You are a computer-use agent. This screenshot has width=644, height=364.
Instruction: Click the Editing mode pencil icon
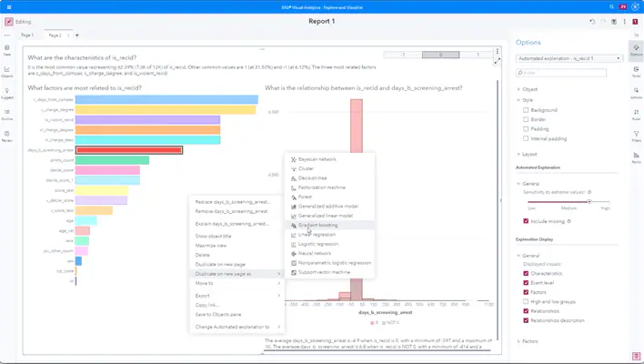(x=8, y=22)
